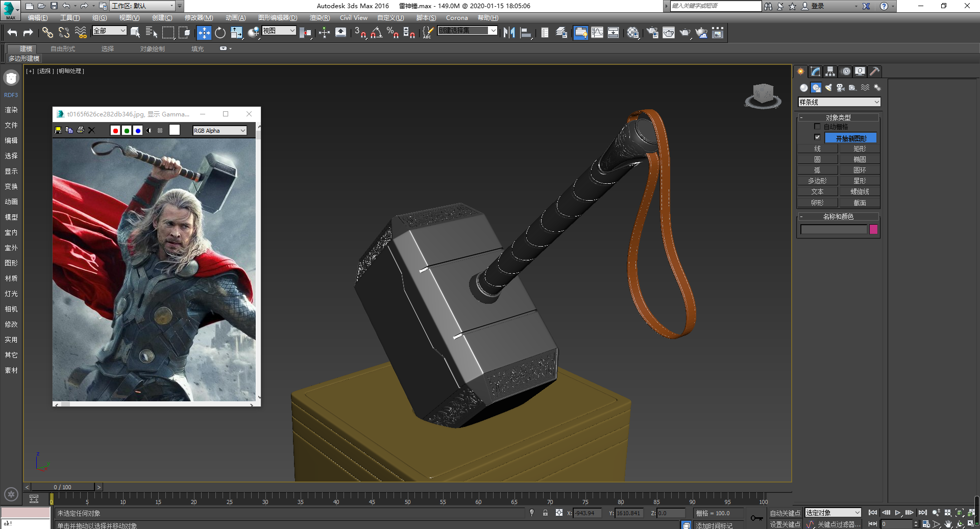This screenshot has width=980, height=529.
Task: Click the Redo arrow in main toolbar
Action: point(28,33)
